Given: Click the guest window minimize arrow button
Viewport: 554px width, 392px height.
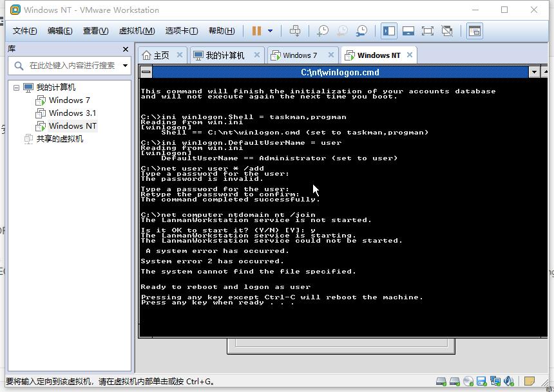Looking at the screenshot, I should pos(534,72).
